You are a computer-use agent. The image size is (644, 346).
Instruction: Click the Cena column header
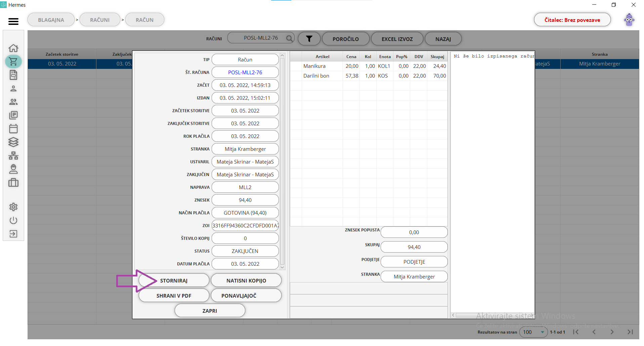351,56
